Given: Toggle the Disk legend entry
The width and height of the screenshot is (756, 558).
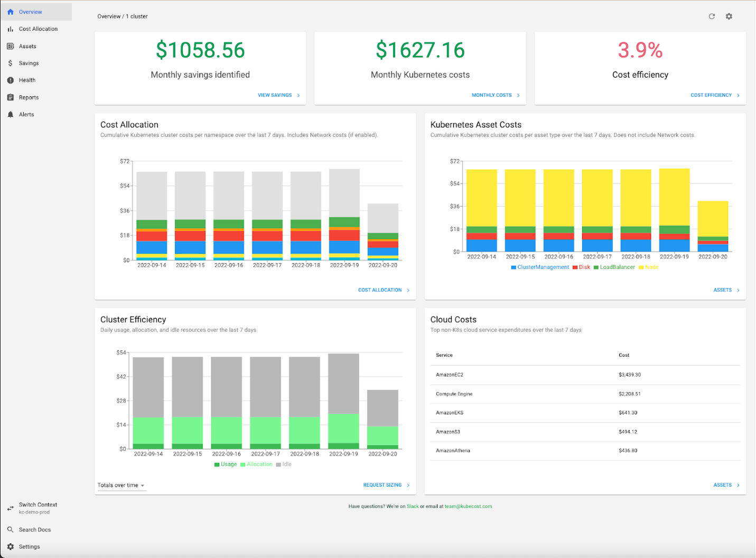Looking at the screenshot, I should (581, 267).
